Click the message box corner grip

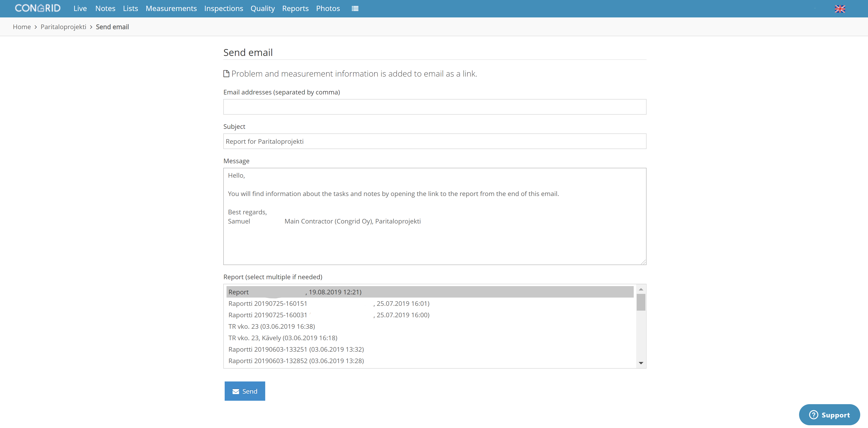click(x=643, y=262)
